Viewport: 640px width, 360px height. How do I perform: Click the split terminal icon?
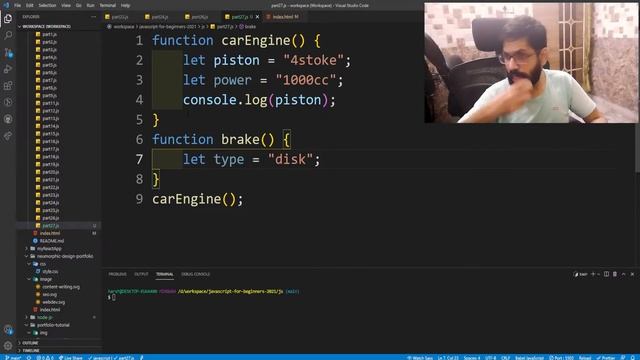click(x=606, y=274)
